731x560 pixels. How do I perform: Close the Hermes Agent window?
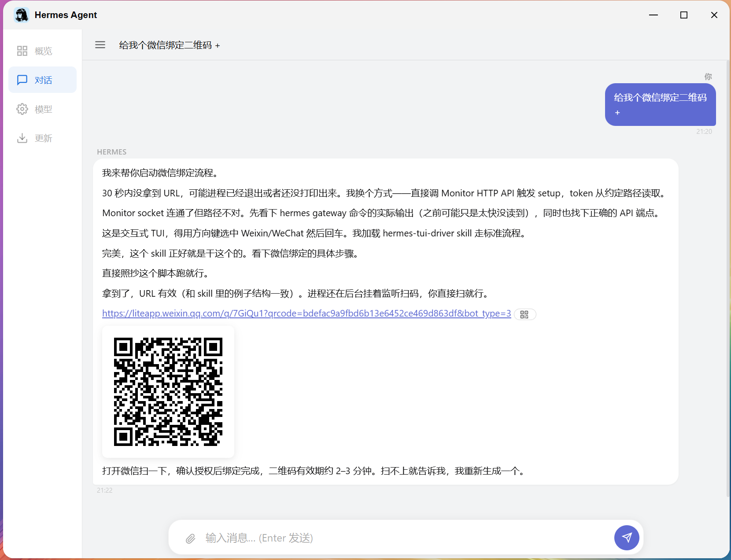(x=714, y=15)
